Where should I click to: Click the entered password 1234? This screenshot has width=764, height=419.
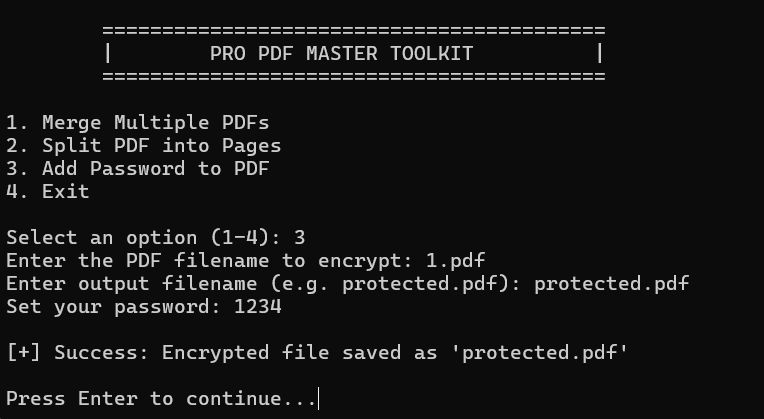point(258,307)
